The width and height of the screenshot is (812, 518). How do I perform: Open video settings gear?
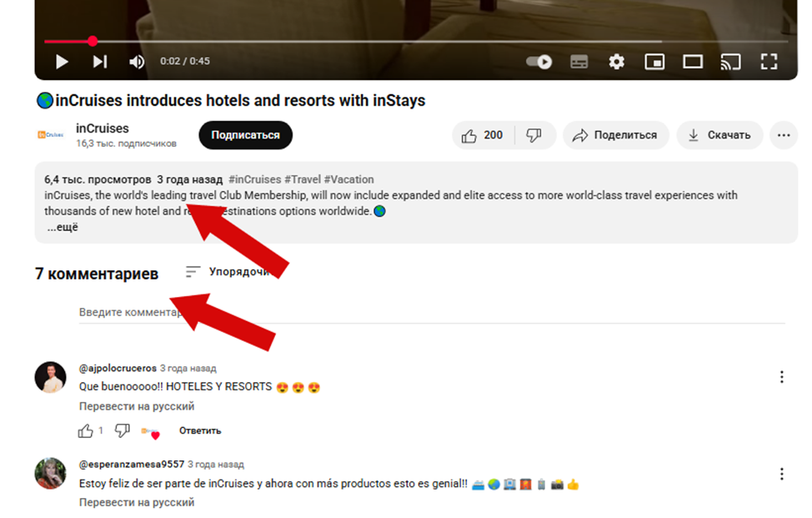click(x=616, y=62)
